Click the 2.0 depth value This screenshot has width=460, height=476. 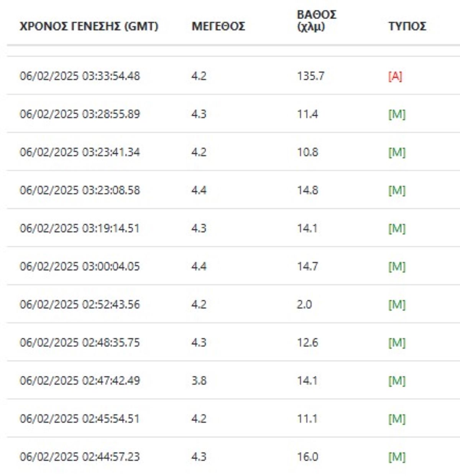pos(304,305)
